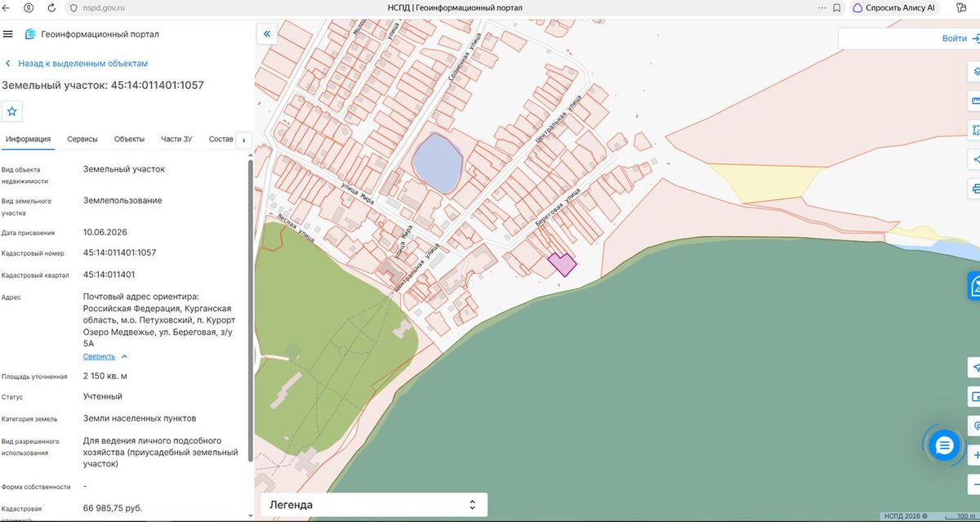Switch to the Объекты tab
Image resolution: width=980 pixels, height=522 pixels.
click(129, 139)
